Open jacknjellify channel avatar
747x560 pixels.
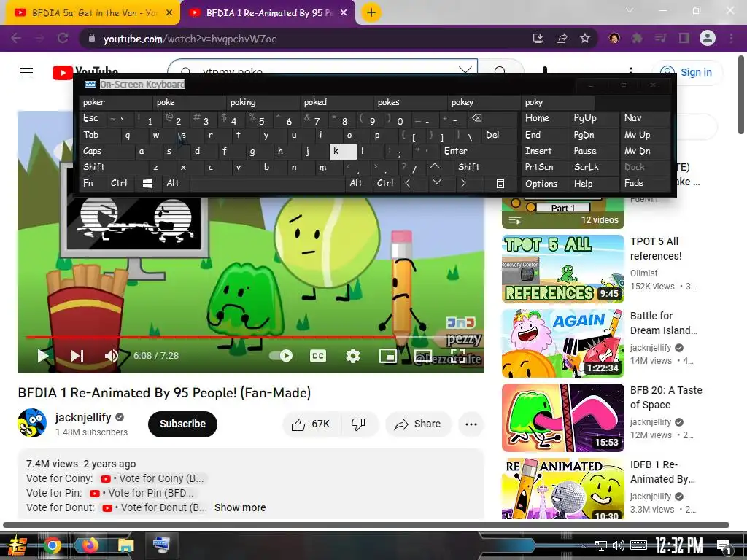pos(32,423)
